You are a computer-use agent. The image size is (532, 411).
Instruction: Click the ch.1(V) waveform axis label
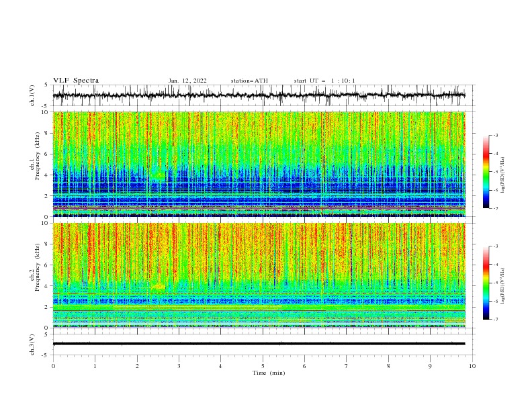coord(32,95)
